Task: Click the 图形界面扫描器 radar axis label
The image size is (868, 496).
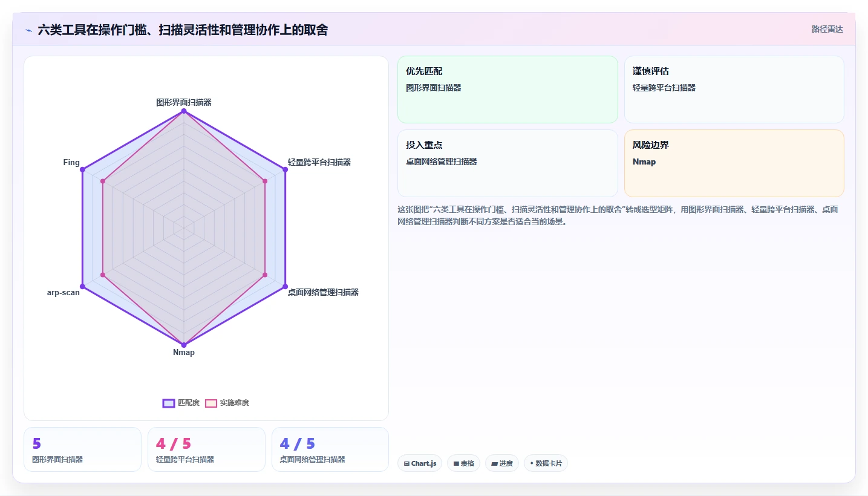Action: [x=184, y=102]
